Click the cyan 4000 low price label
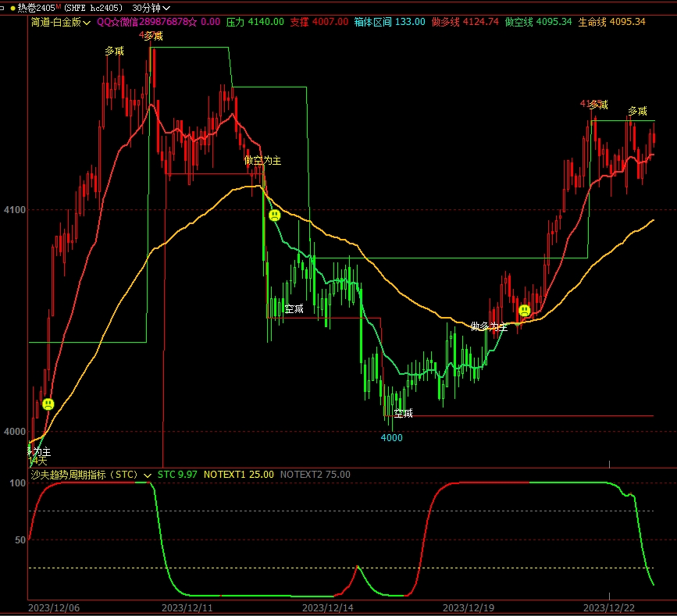This screenshot has height=616, width=677. tap(391, 438)
